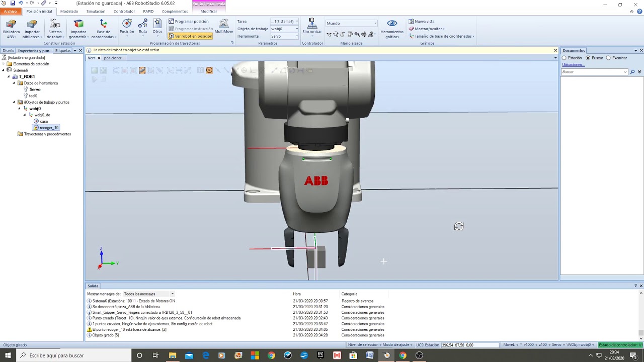Open the Mostrar/ocultar dropdown

(427, 29)
